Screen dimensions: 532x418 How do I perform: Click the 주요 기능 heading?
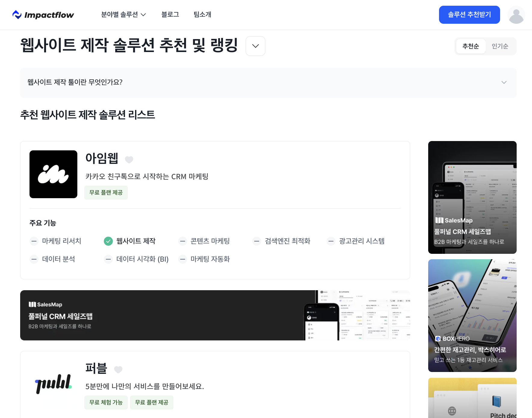43,223
